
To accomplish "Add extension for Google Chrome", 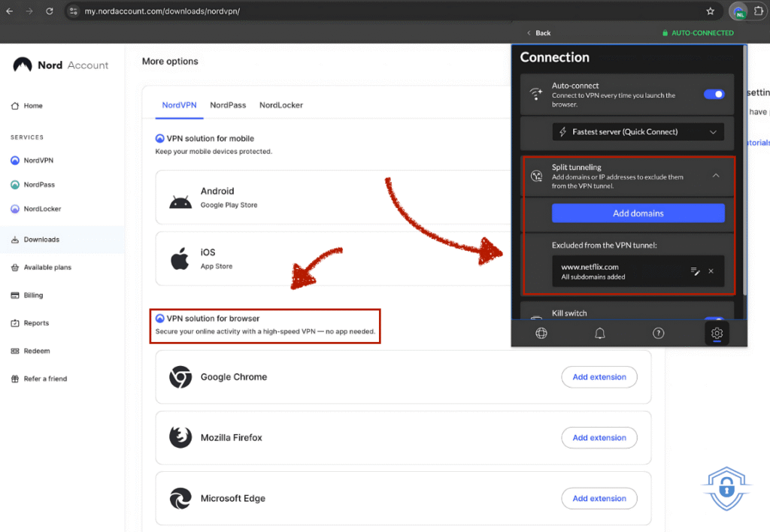I will pos(599,377).
